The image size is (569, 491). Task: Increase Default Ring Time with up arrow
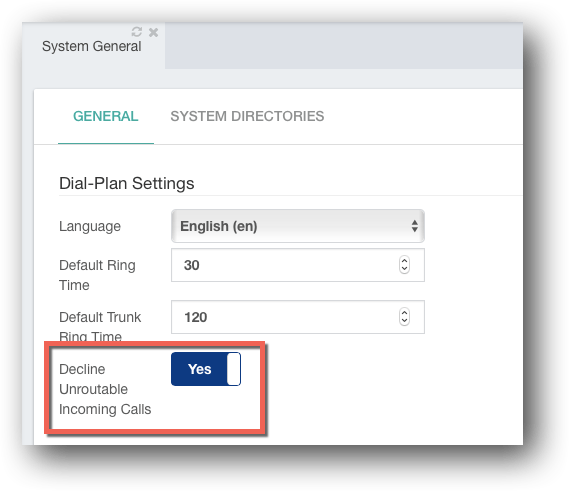pyautogui.click(x=404, y=261)
